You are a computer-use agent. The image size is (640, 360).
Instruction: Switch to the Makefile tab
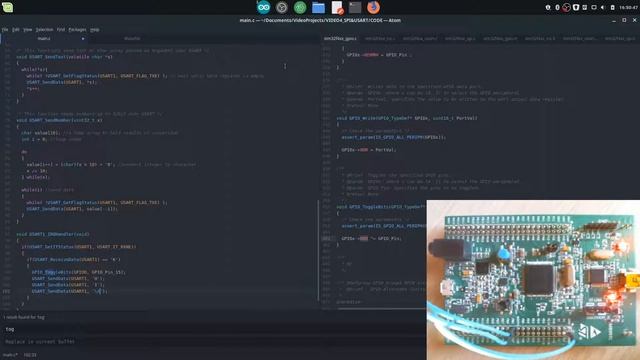[132, 38]
